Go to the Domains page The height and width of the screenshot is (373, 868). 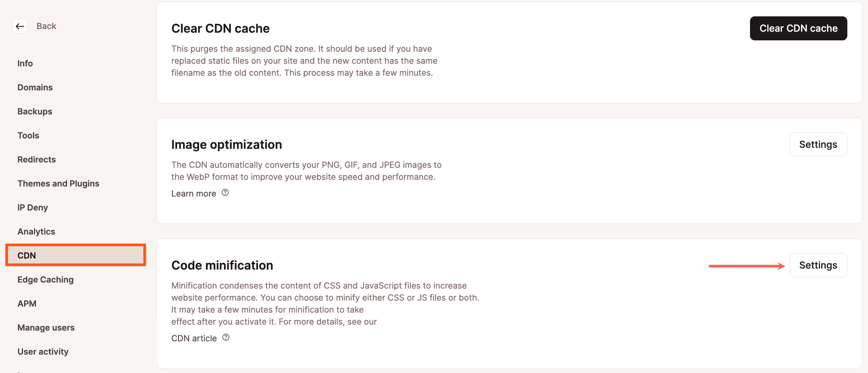[35, 87]
